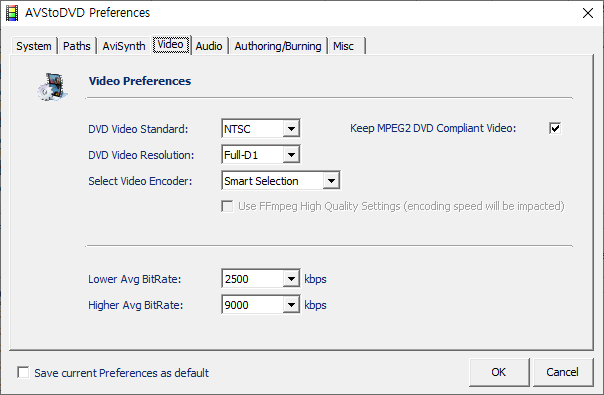Viewport: 604px width, 395px height.
Task: Switch to the System tab
Action: pos(34,46)
